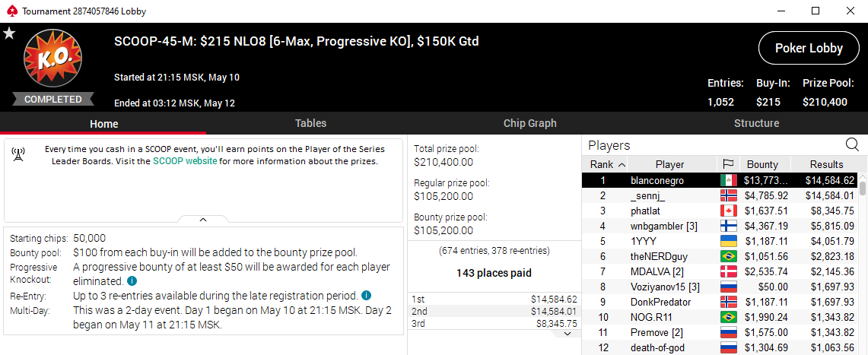Image resolution: width=868 pixels, height=355 pixels.
Task: View the Structure tab
Action: (756, 123)
